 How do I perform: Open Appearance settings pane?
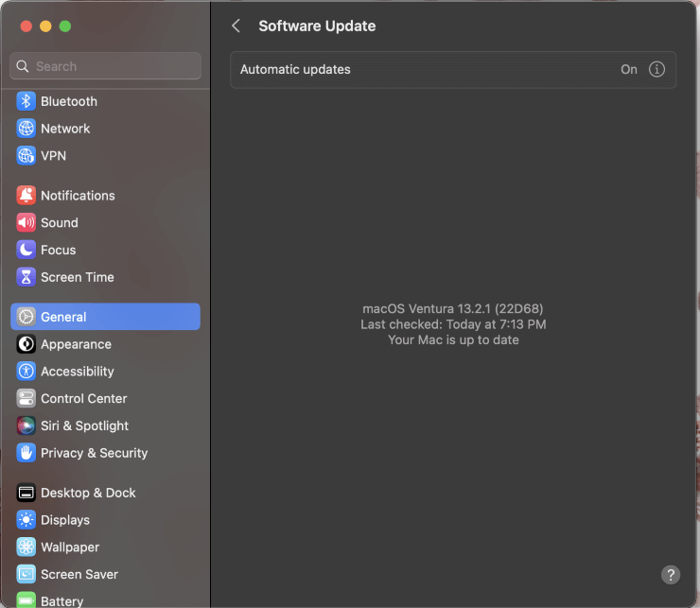coord(76,344)
